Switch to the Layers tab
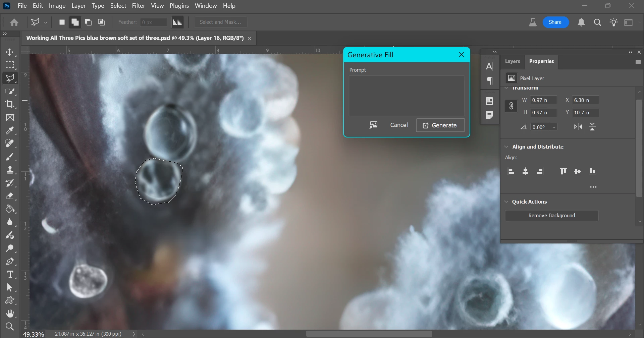This screenshot has height=338, width=644. (513, 61)
